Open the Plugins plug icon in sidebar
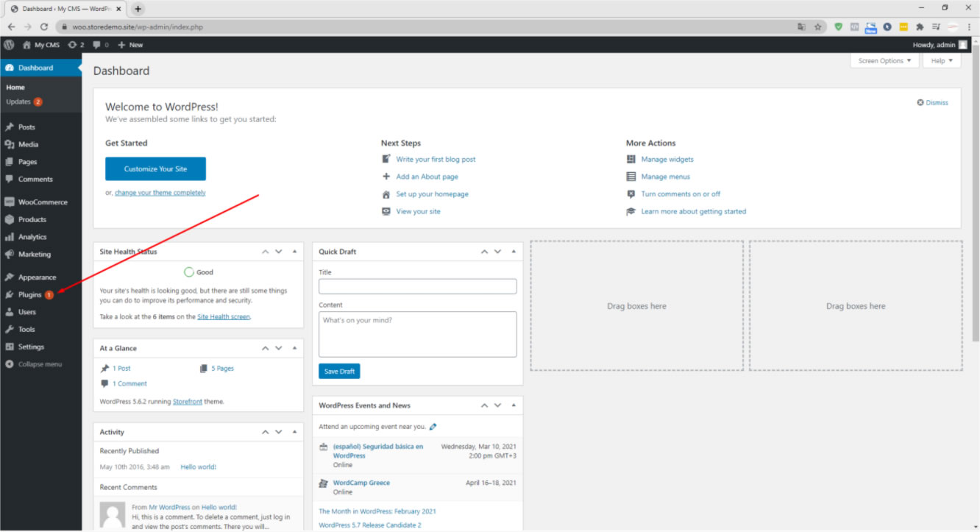The height and width of the screenshot is (532, 980). point(10,294)
